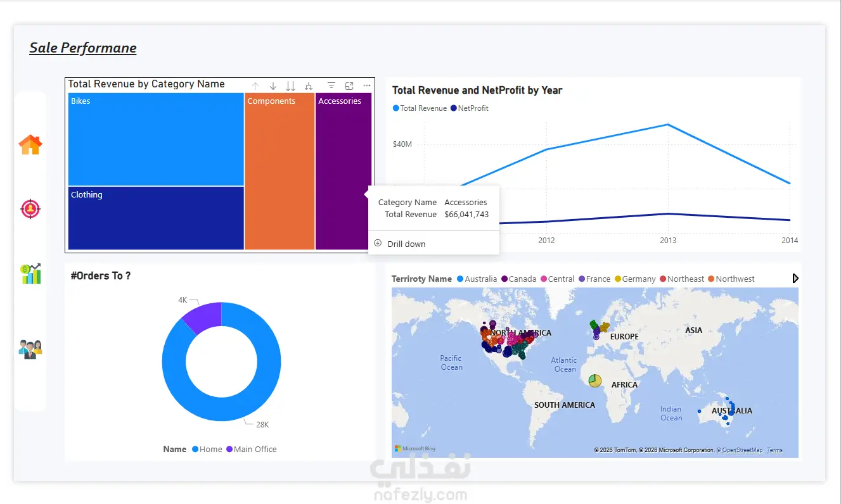The width and height of the screenshot is (841, 504).
Task: Open the customer target icon in sidebar
Action: (x=30, y=208)
